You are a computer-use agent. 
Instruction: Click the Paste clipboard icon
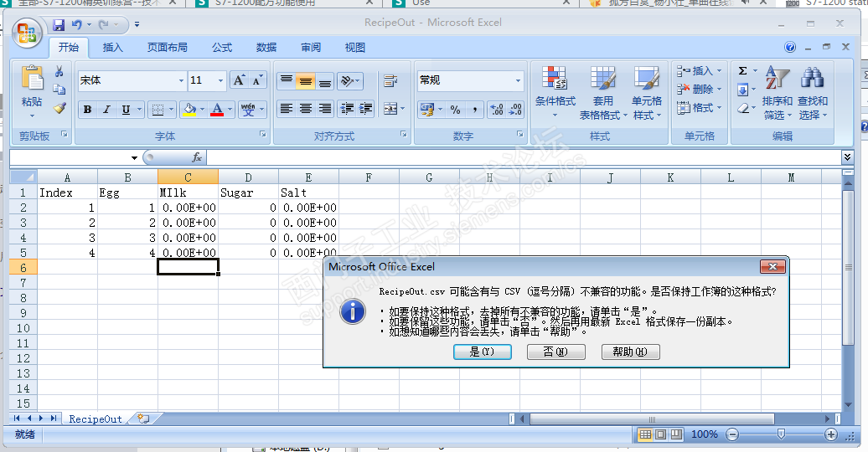[x=32, y=78]
